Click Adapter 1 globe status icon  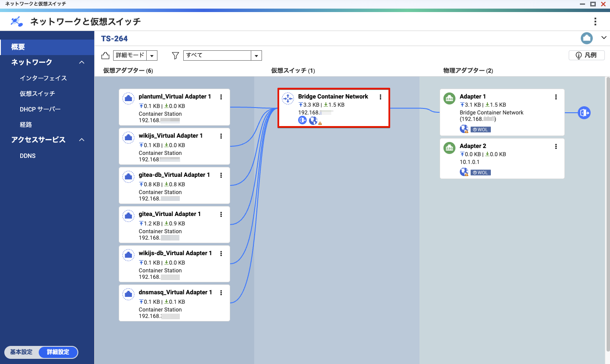pos(464,129)
